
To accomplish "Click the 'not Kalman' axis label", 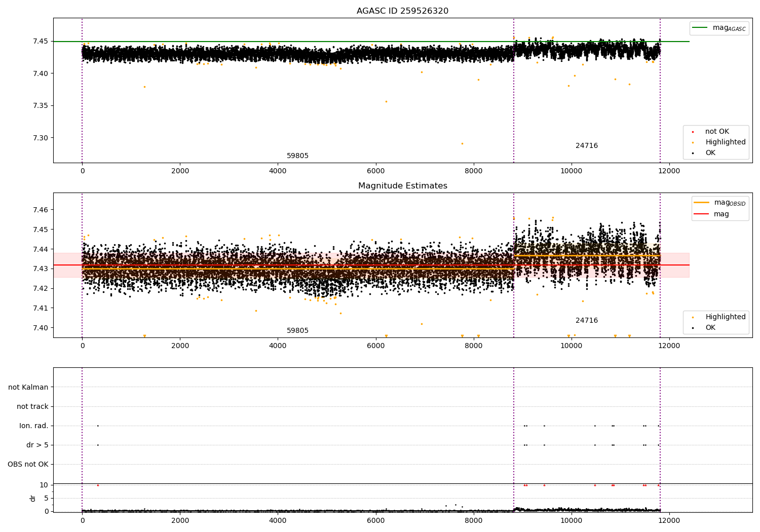I will (x=28, y=387).
